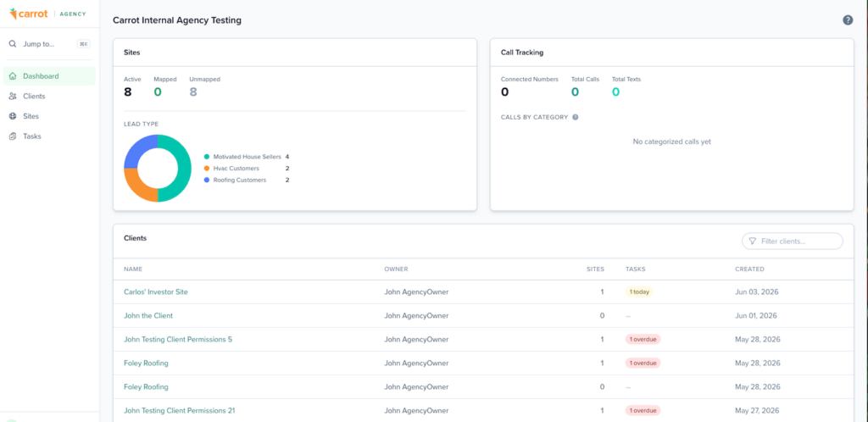Click the Hvac Customers legend label
The image size is (868, 422).
tap(236, 169)
